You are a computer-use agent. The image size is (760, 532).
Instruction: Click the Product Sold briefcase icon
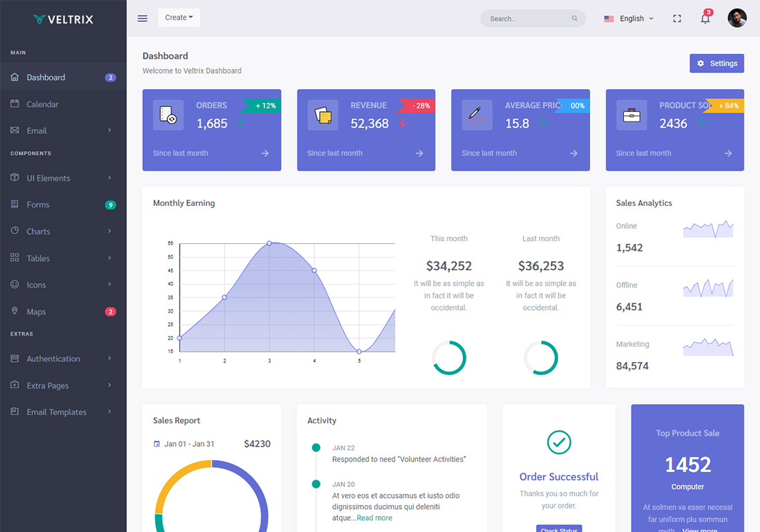[631, 115]
